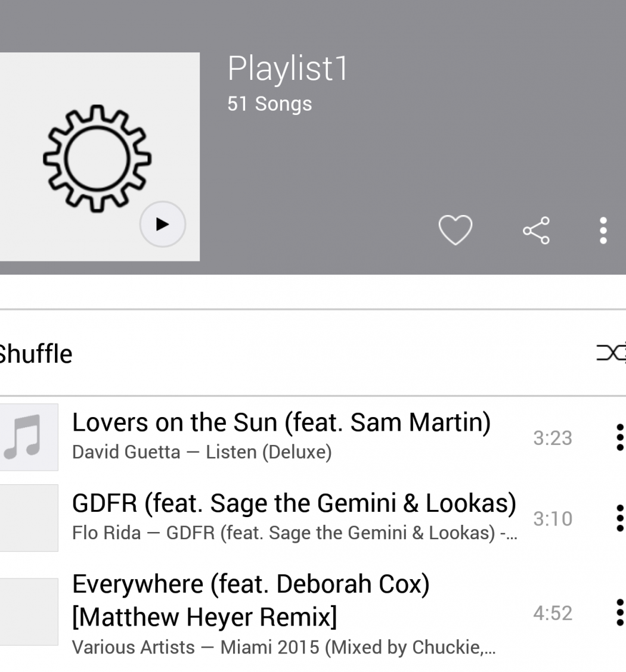Open options for Everywhere Matthew Heyer Remix
This screenshot has width=626, height=672.
[619, 613]
